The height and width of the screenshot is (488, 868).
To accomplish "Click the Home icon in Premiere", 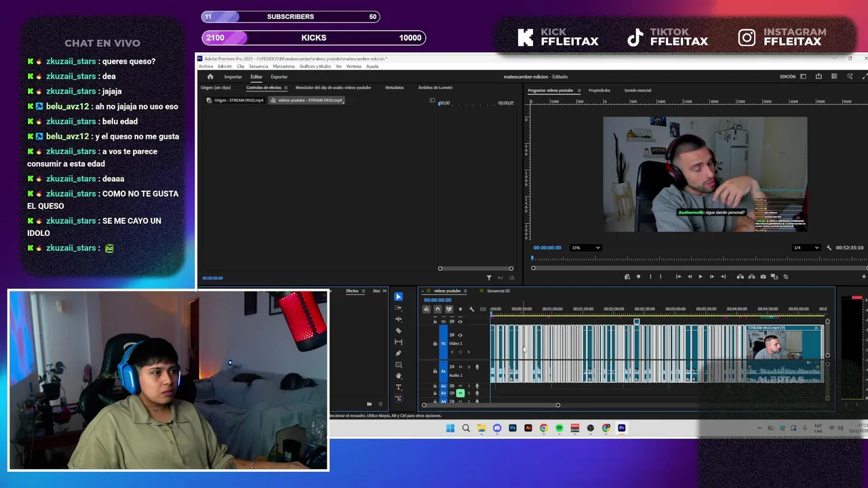I will [210, 77].
